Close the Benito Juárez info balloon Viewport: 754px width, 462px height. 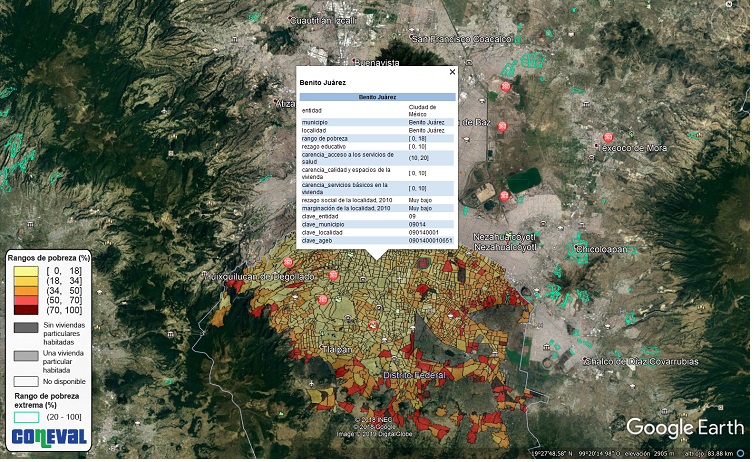click(x=452, y=72)
